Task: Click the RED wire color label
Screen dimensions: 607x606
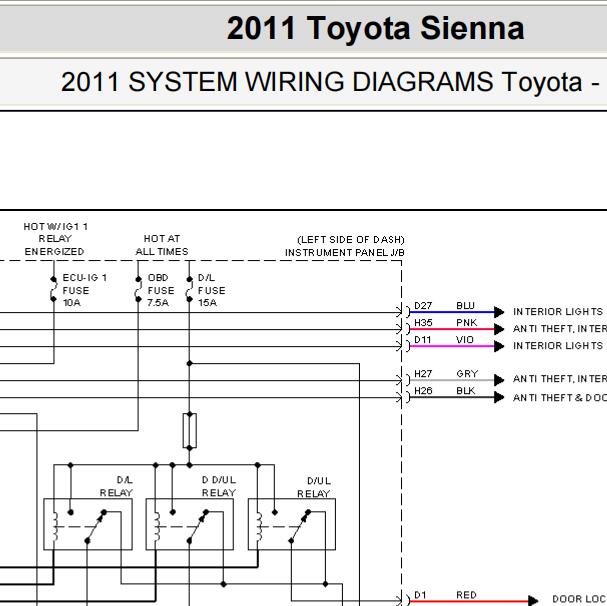Action: click(466, 594)
